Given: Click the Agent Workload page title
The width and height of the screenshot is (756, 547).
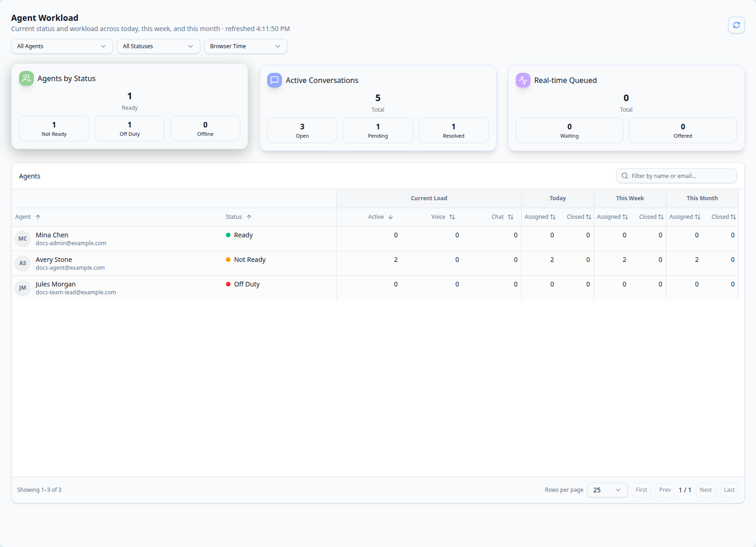Looking at the screenshot, I should tap(45, 18).
